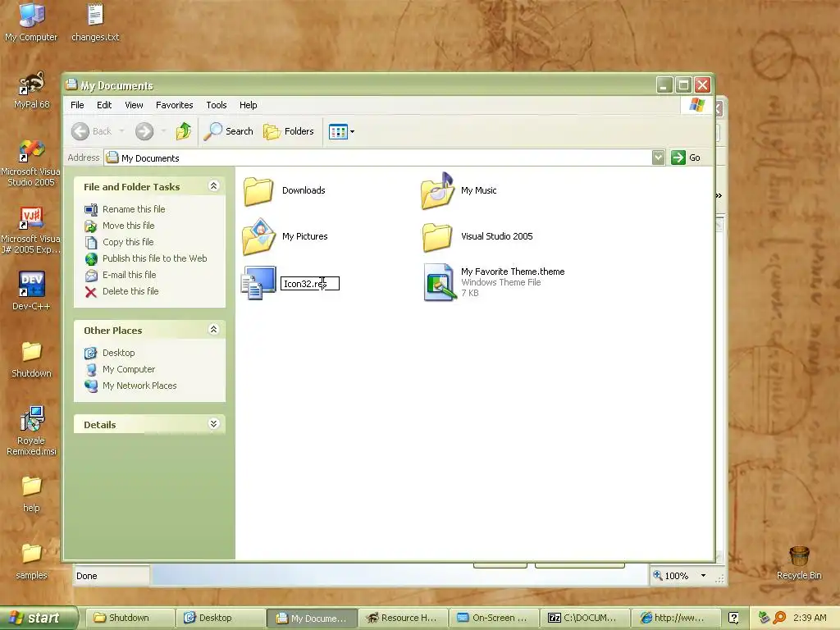Select the Royale Remixed.msi installer icon
Screen dimensions: 840x630
31,431
